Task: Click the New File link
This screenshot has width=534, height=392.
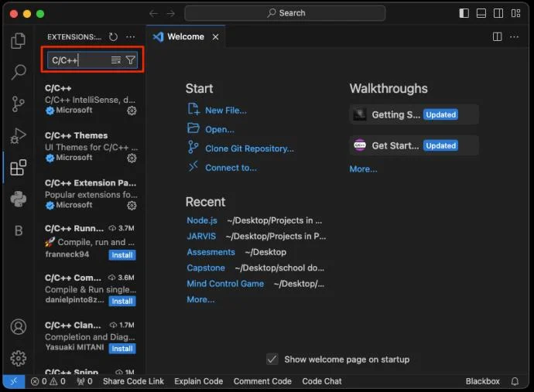Action: pos(226,111)
